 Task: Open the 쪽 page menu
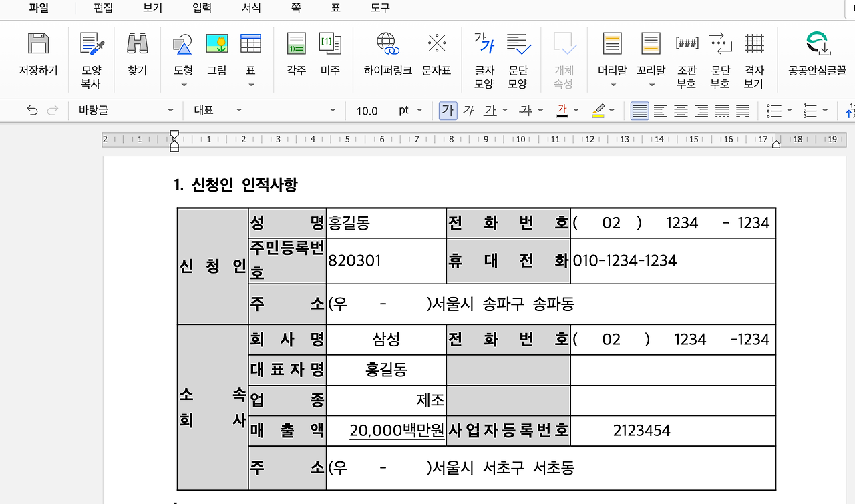pos(296,9)
